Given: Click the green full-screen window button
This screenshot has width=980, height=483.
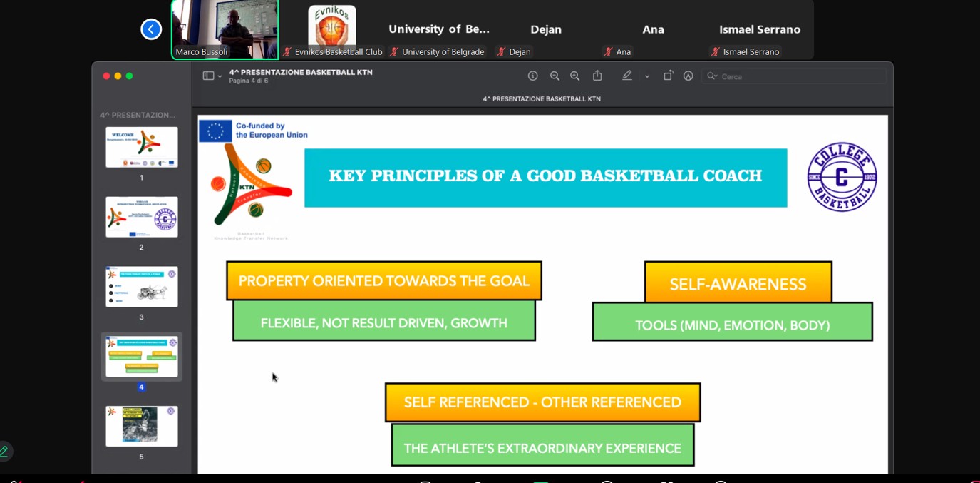Looking at the screenshot, I should point(130,76).
